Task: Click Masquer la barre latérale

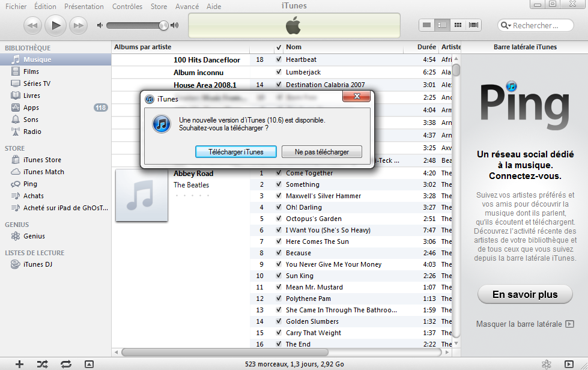Action: 525,324
